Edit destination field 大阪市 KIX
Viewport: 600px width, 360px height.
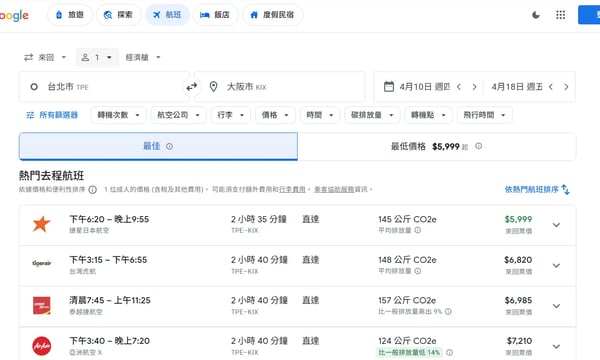click(x=279, y=87)
